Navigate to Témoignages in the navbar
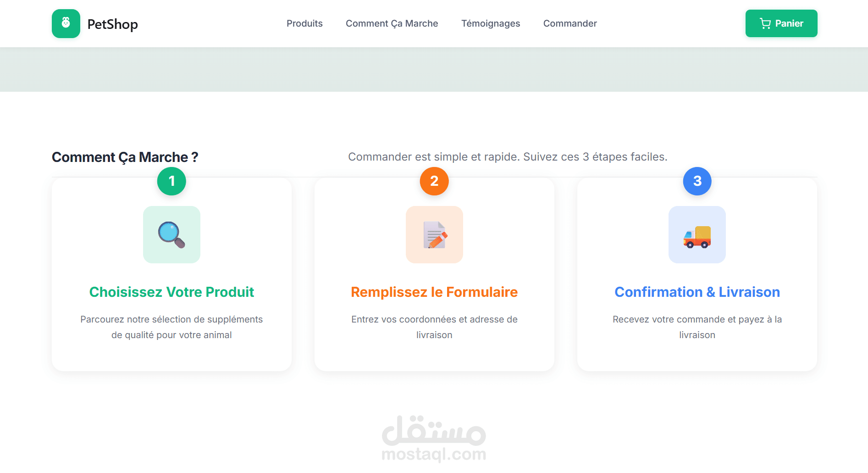This screenshot has height=473, width=868. click(x=490, y=23)
